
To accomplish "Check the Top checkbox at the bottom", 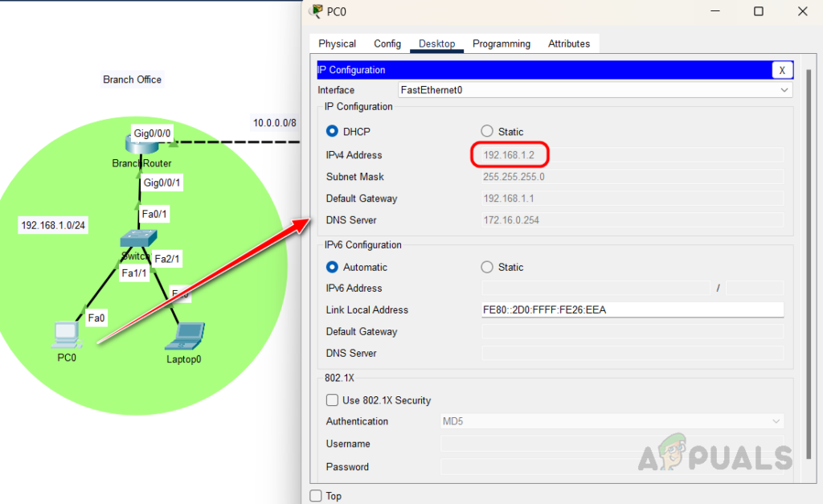I will 314,496.
